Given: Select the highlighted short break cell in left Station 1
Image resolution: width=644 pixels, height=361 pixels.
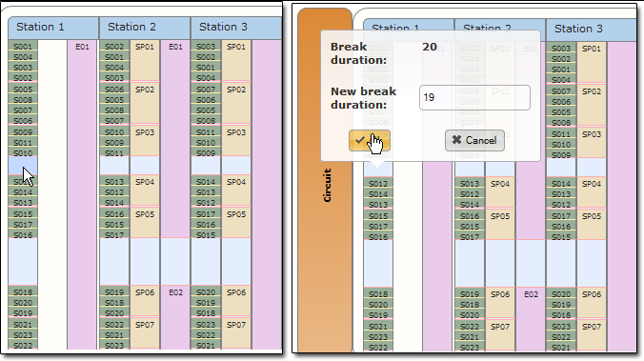Looking at the screenshot, I should coord(23,166).
